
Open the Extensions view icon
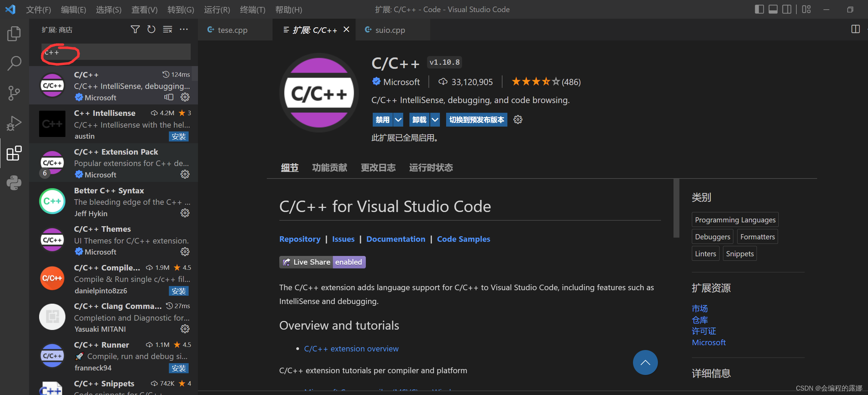14,153
